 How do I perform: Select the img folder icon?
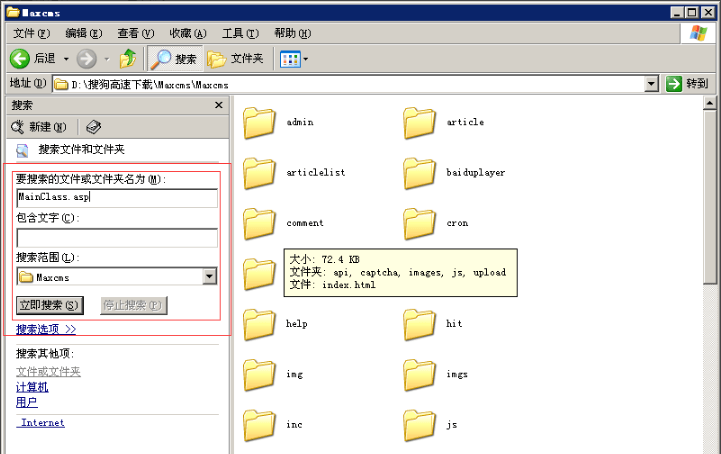click(x=259, y=374)
